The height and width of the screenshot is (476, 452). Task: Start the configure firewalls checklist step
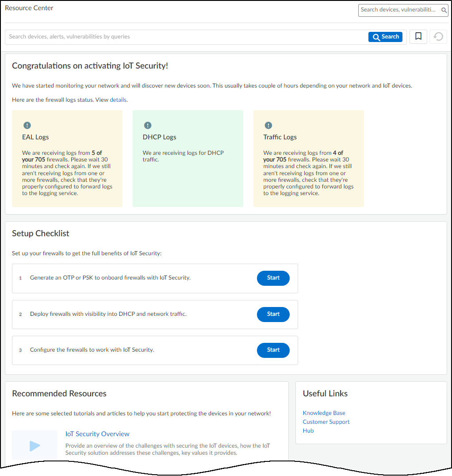click(273, 350)
